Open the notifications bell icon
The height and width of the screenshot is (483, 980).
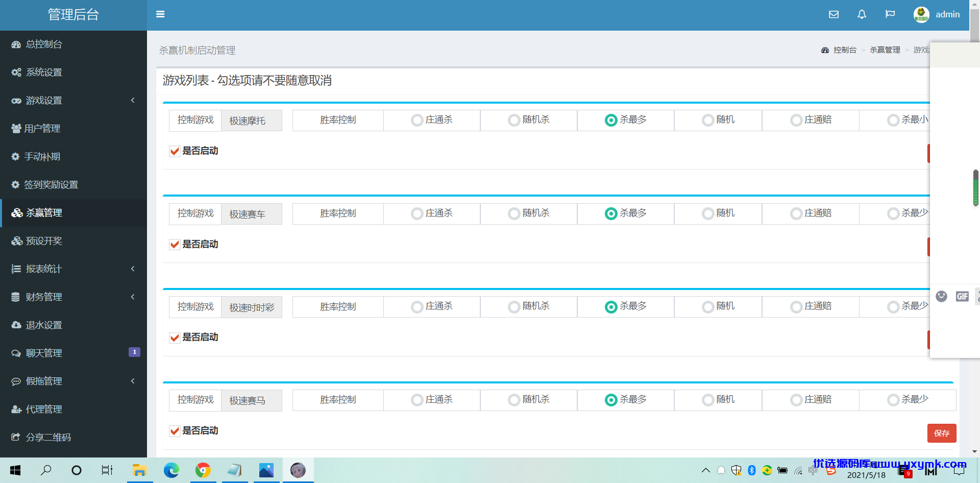862,14
